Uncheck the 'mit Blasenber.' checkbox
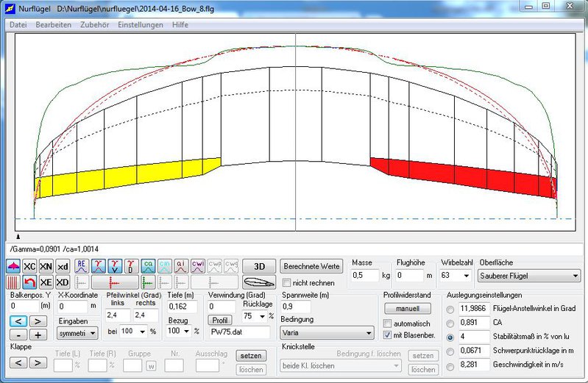 click(x=388, y=335)
